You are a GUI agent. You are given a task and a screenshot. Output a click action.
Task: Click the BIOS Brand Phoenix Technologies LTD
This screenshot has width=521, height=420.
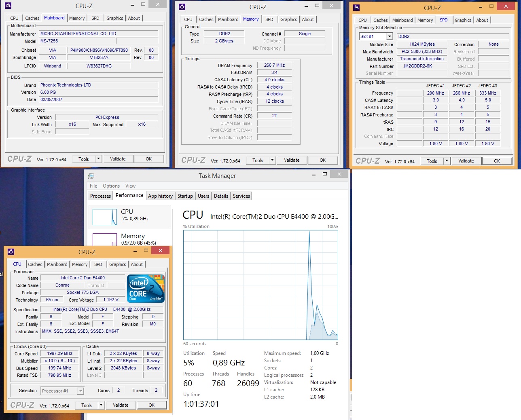click(x=98, y=85)
